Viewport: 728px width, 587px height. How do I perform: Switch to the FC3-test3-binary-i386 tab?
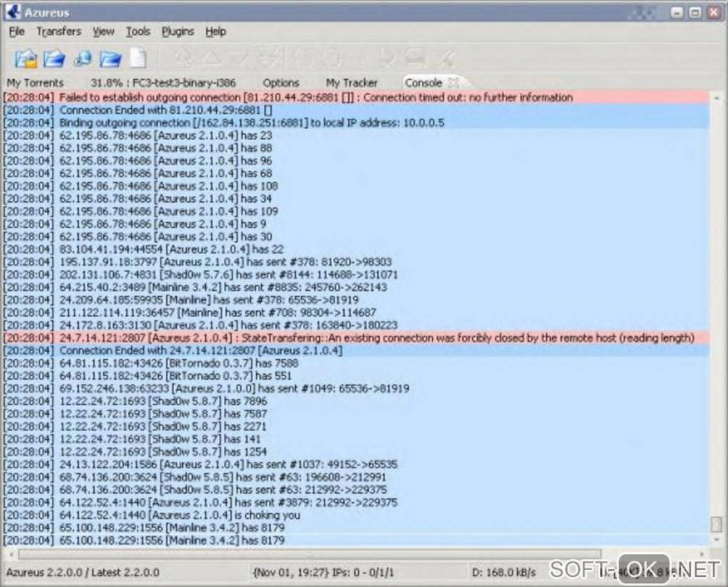pos(163,83)
